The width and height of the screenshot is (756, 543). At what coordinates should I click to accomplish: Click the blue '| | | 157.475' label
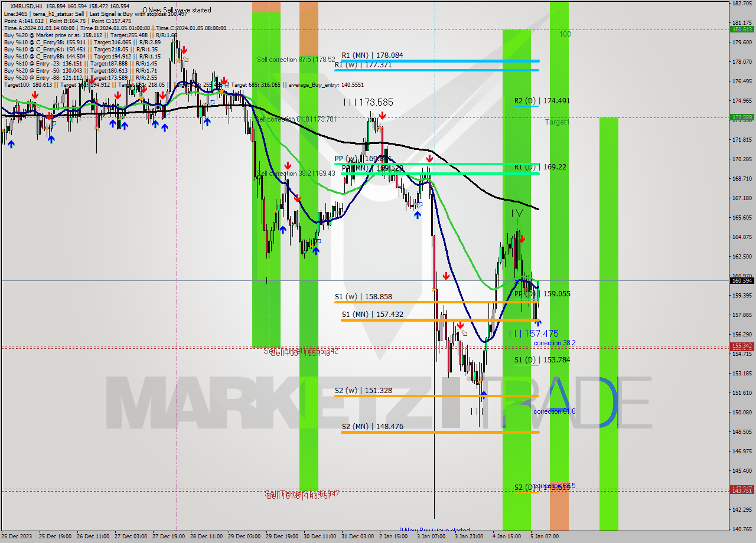point(533,334)
